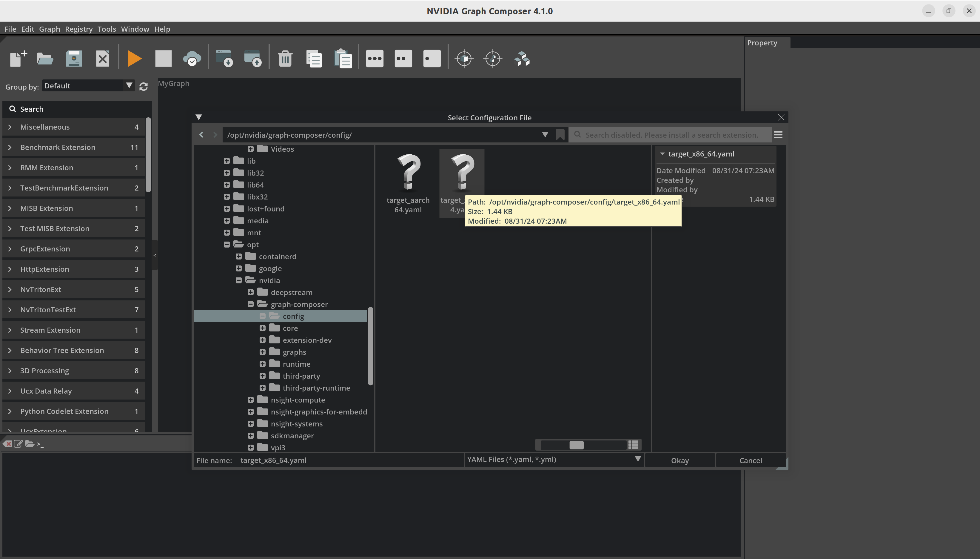
Task: Select the extension-dev folder in tree
Action: (x=307, y=340)
